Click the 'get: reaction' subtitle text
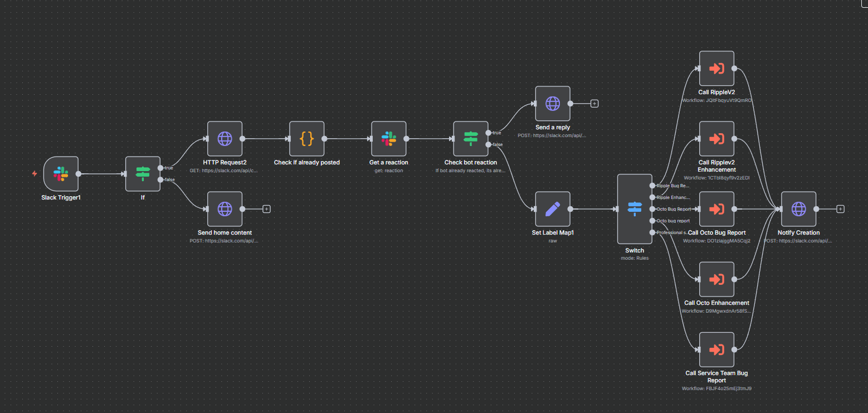 tap(389, 171)
